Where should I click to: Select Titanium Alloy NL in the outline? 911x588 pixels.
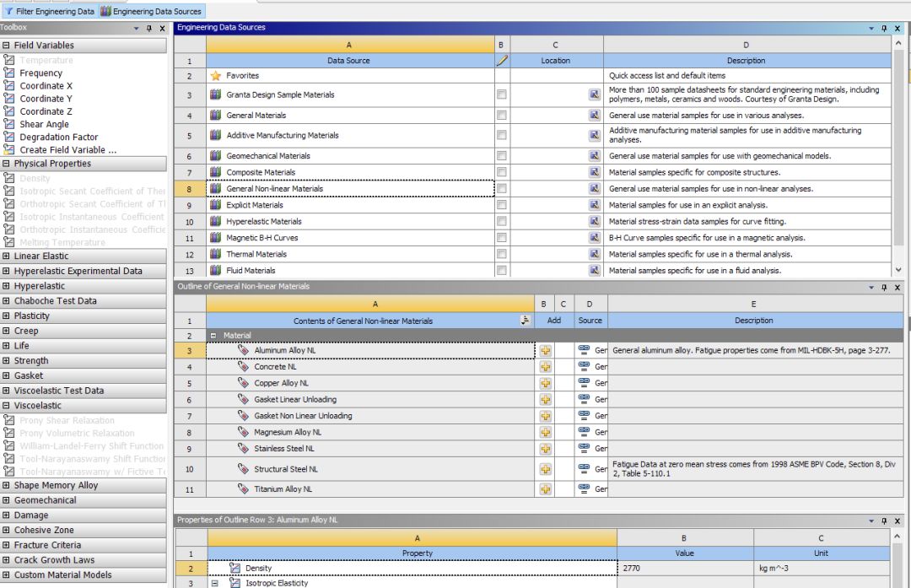click(283, 489)
